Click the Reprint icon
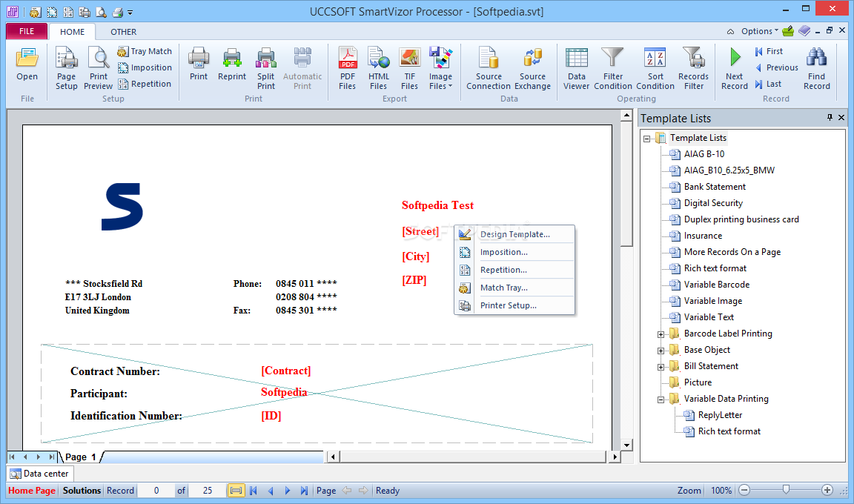Screen dimensions: 854x504 [x=232, y=64]
